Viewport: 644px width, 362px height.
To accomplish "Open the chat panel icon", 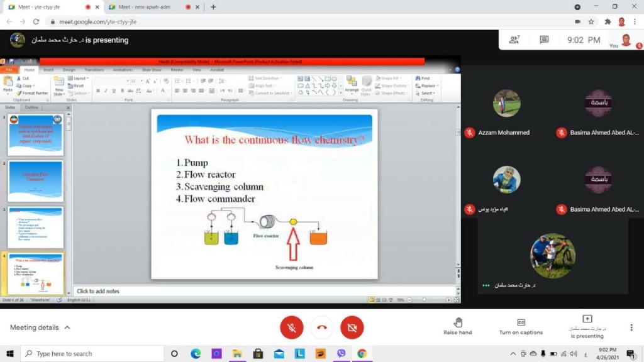I will pos(544,40).
